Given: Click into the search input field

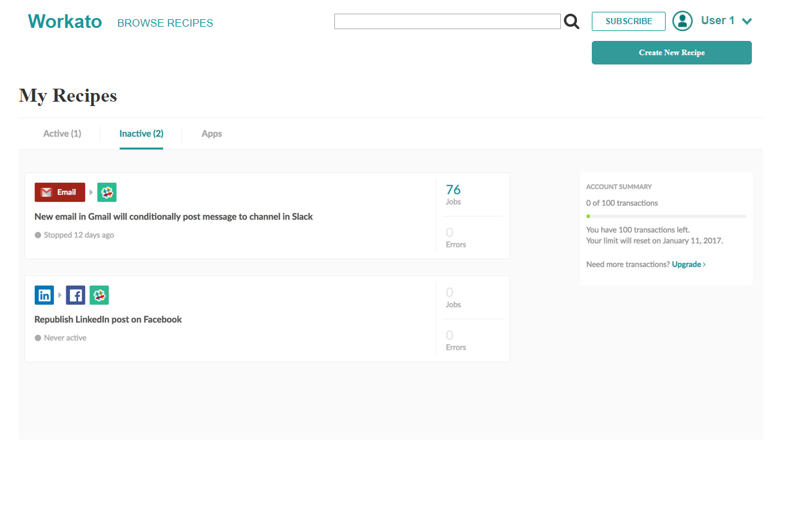Looking at the screenshot, I should point(447,21).
